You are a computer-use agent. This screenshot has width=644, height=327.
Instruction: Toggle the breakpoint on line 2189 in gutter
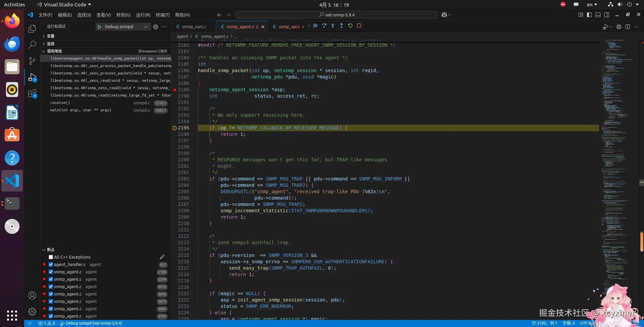[174, 90]
